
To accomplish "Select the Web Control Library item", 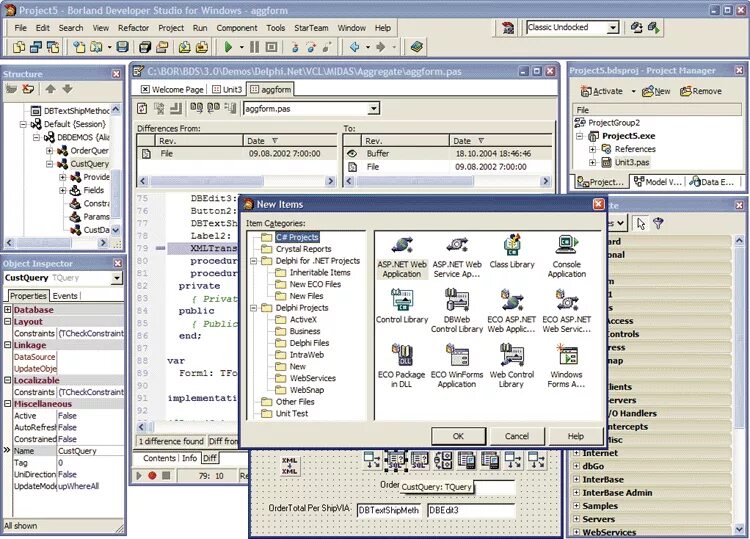I will [x=512, y=366].
